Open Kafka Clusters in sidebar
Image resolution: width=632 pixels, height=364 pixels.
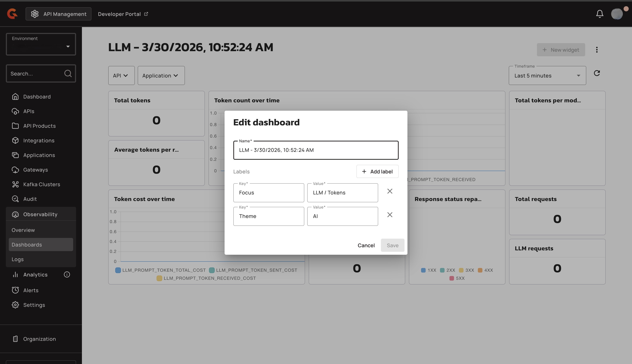click(x=42, y=185)
